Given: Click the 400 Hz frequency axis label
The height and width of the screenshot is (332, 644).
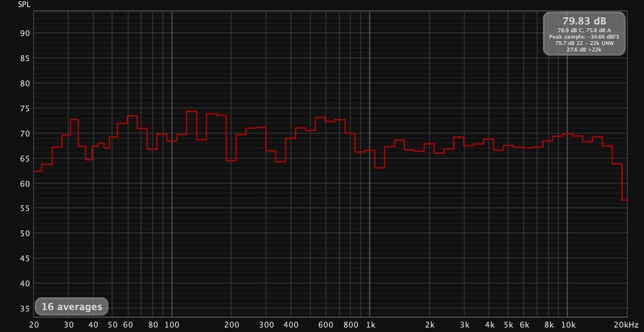Looking at the screenshot, I should [x=291, y=325].
